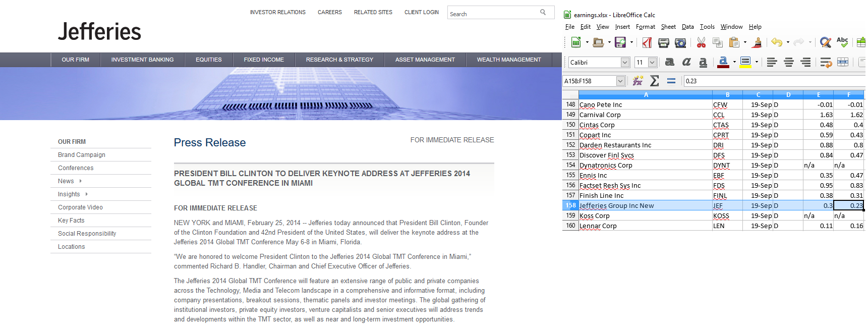
Task: Toggle Print Preview icon
Action: pyautogui.click(x=680, y=43)
